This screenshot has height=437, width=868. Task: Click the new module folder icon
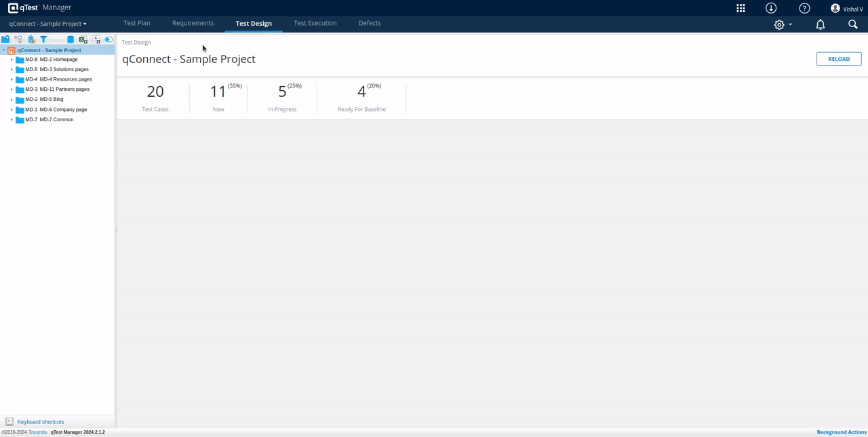coord(5,39)
